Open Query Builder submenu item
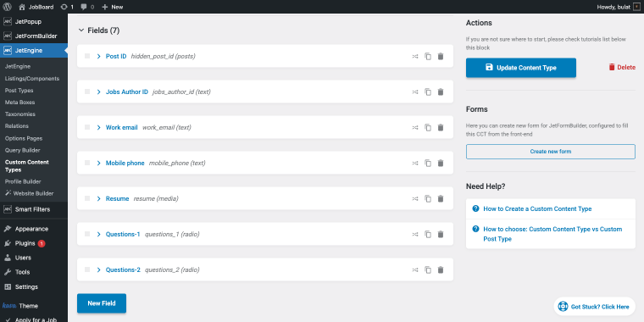The height and width of the screenshot is (322, 644). (x=23, y=150)
